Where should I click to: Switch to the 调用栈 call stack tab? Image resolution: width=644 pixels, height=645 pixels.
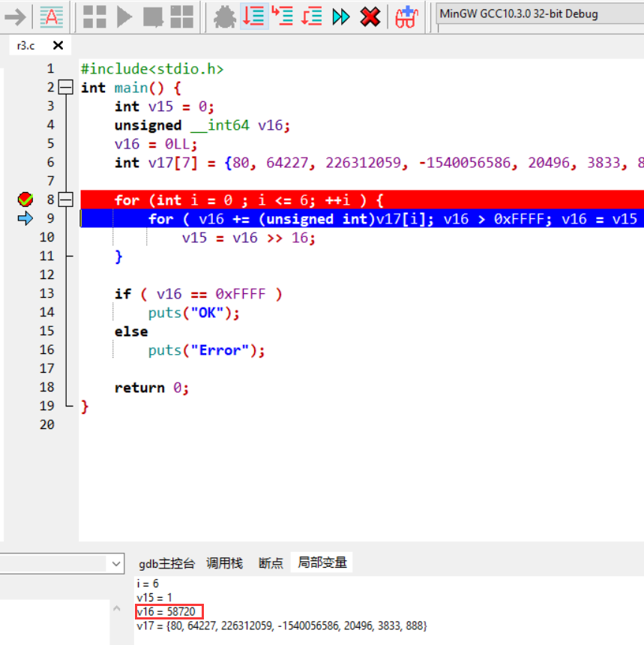pyautogui.click(x=224, y=562)
